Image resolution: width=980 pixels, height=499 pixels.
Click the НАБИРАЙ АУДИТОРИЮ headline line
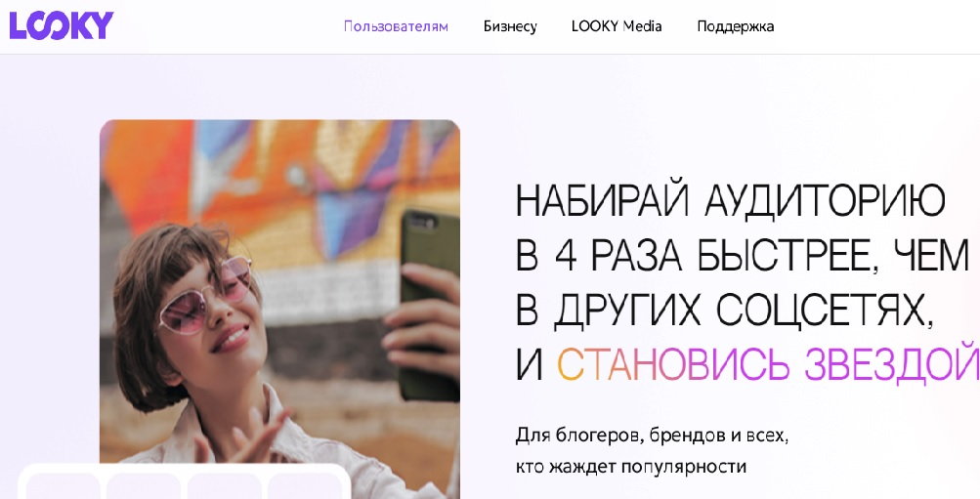pyautogui.click(x=731, y=200)
